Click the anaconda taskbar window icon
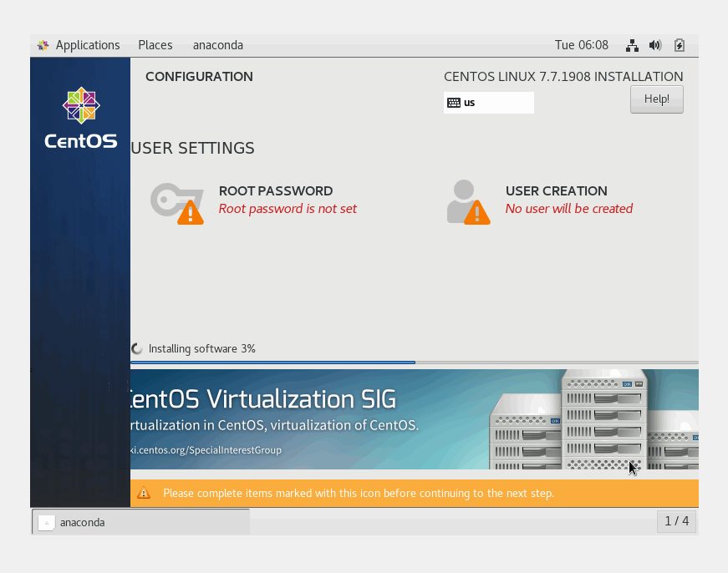 47,522
